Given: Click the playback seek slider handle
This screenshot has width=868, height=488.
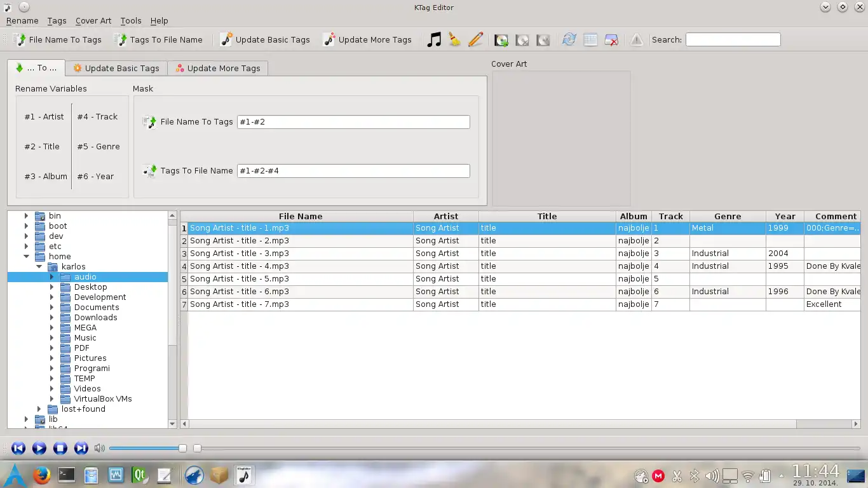Looking at the screenshot, I should (197, 448).
